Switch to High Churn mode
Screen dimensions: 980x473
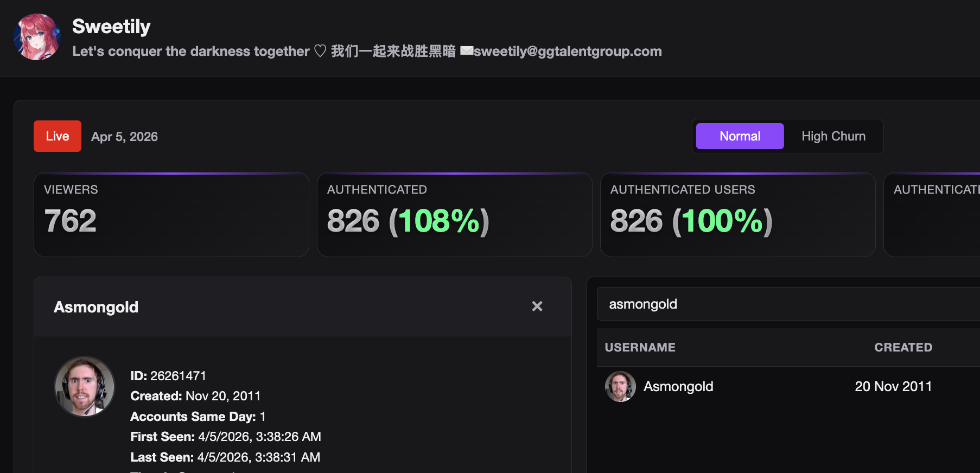[x=833, y=136]
